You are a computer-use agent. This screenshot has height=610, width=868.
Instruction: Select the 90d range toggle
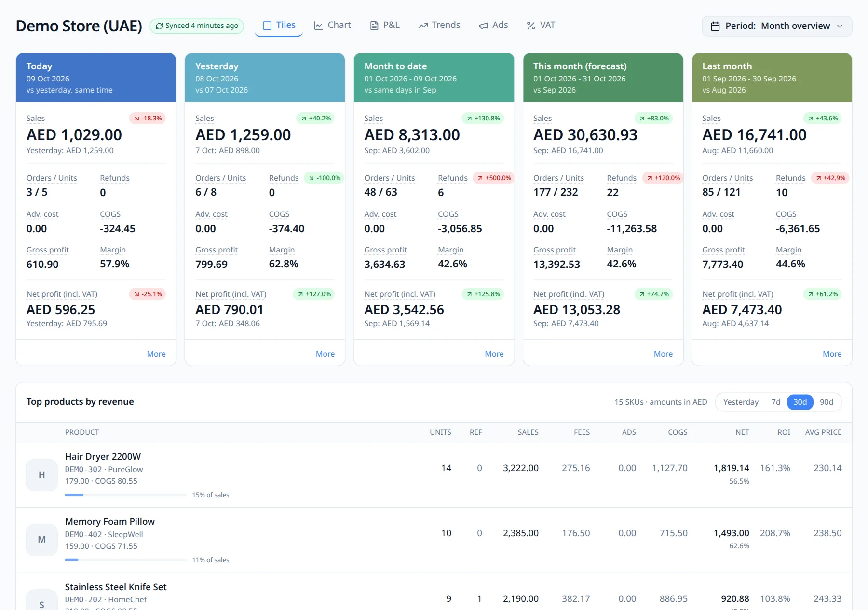pyautogui.click(x=827, y=402)
